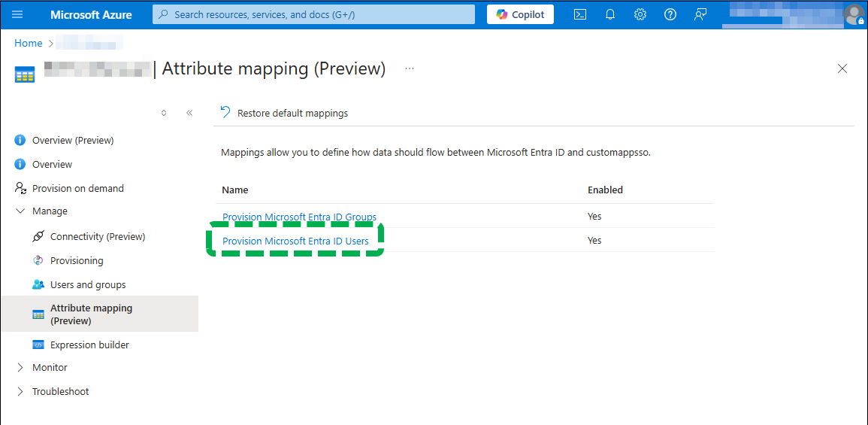
Task: Collapse the sidebar with double chevron
Action: [x=189, y=113]
